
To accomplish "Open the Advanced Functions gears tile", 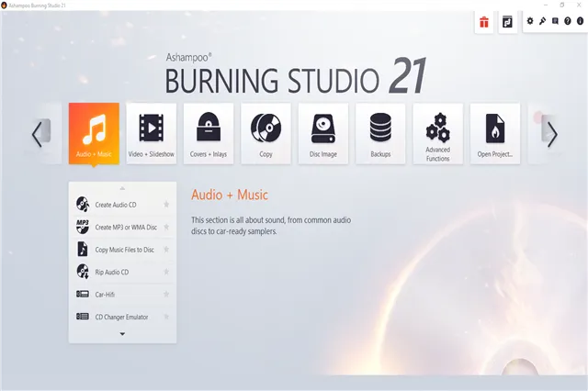I will tap(438, 134).
